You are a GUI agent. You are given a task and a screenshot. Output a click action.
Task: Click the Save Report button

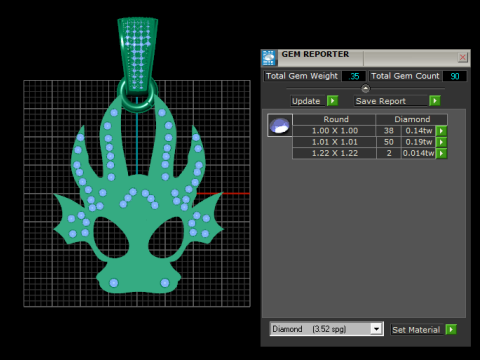(390, 101)
